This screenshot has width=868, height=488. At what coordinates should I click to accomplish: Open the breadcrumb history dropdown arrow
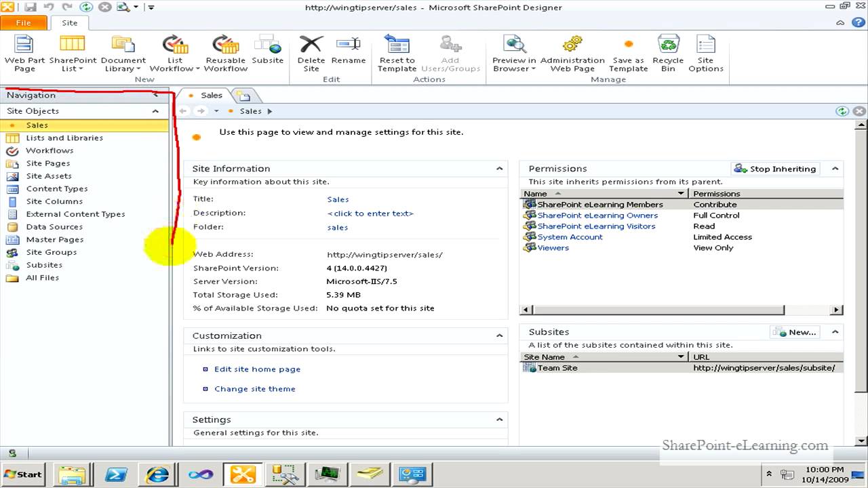coord(216,111)
